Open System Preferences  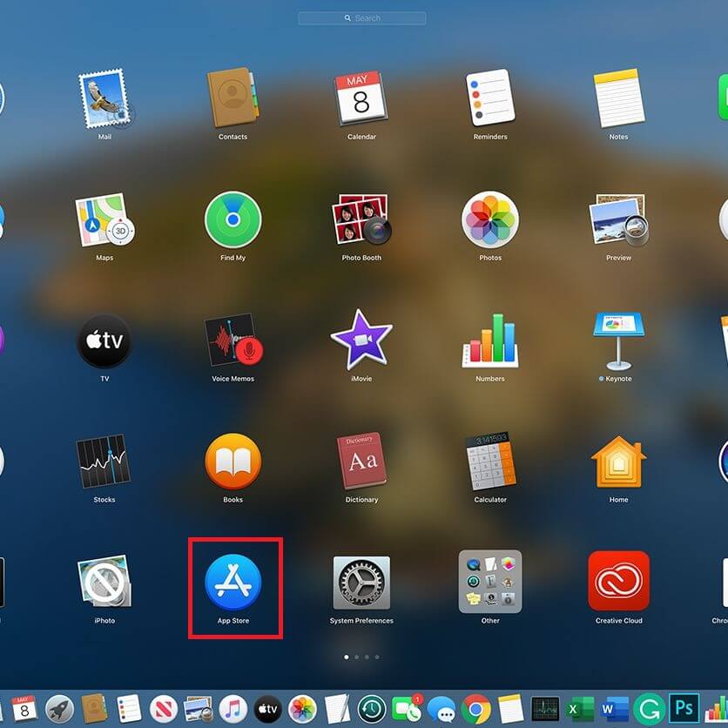(361, 583)
